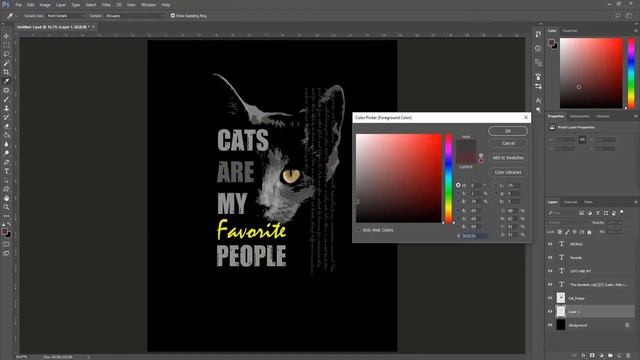Open the Layers panel options menu
Screen dimensions: 640x360
[636, 202]
